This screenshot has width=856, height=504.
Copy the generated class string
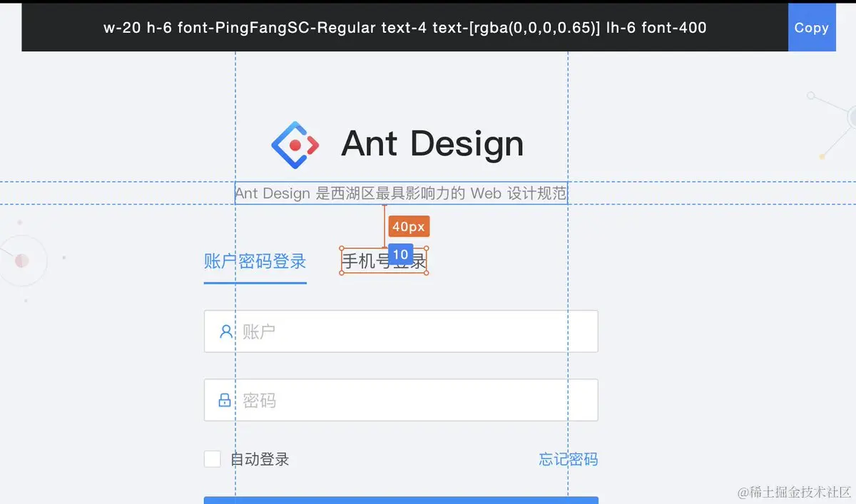coord(811,28)
